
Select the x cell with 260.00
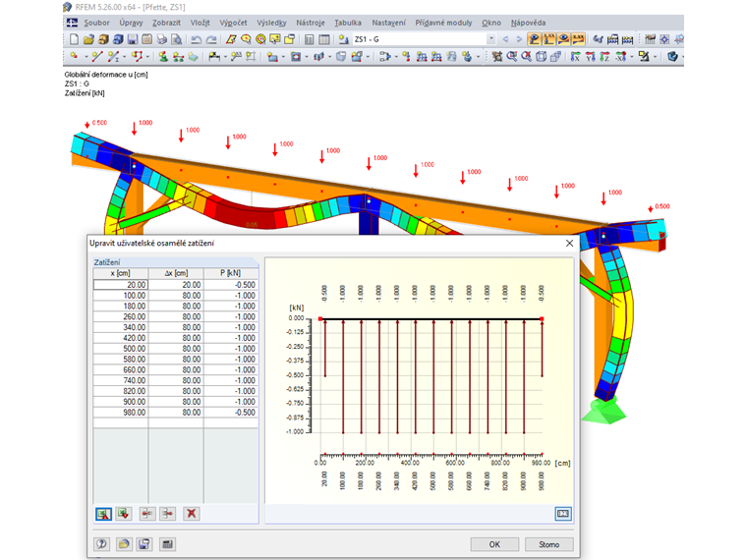pos(121,316)
